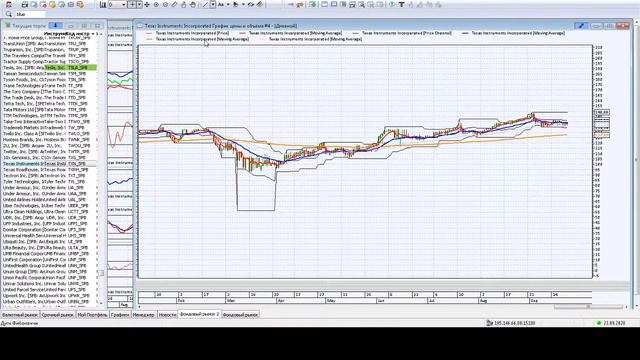Switch to the last Фондовый рынок tab

pyautogui.click(x=240, y=315)
